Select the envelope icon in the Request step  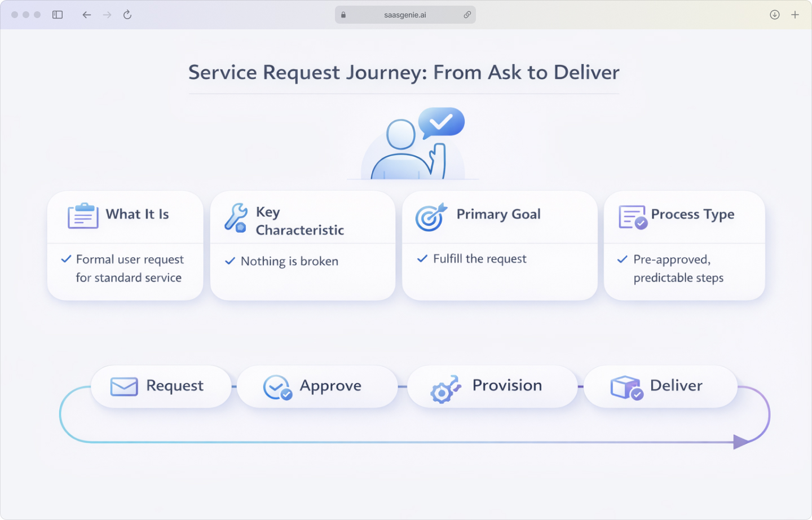[123, 386]
